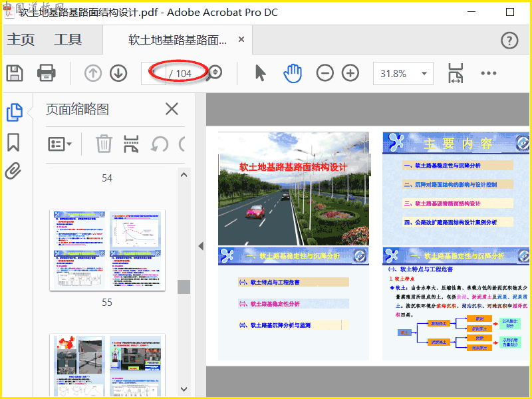Click the thumbnail scrollbar up arrow
This screenshot has height=399, width=532.
click(184, 175)
